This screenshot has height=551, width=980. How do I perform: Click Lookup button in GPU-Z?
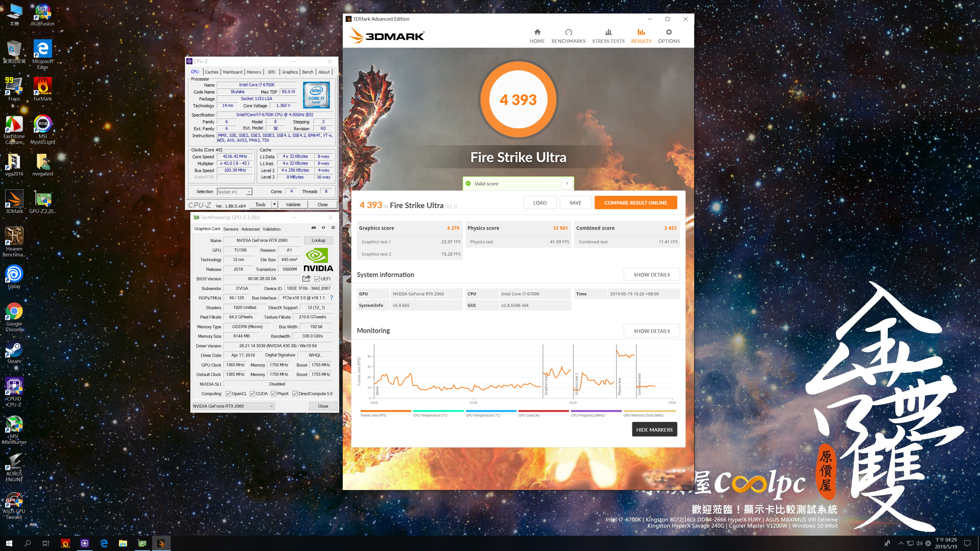(x=318, y=240)
